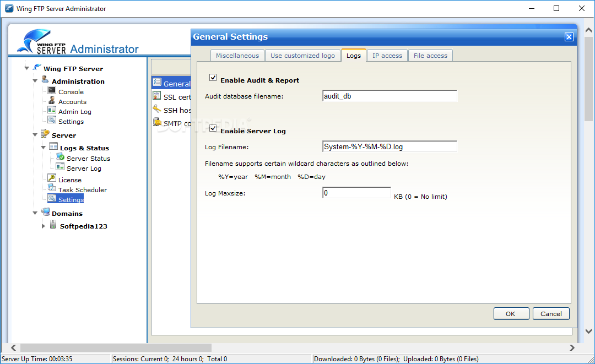Click the Sessions status bar entry
This screenshot has width=595, height=364.
(x=170, y=358)
